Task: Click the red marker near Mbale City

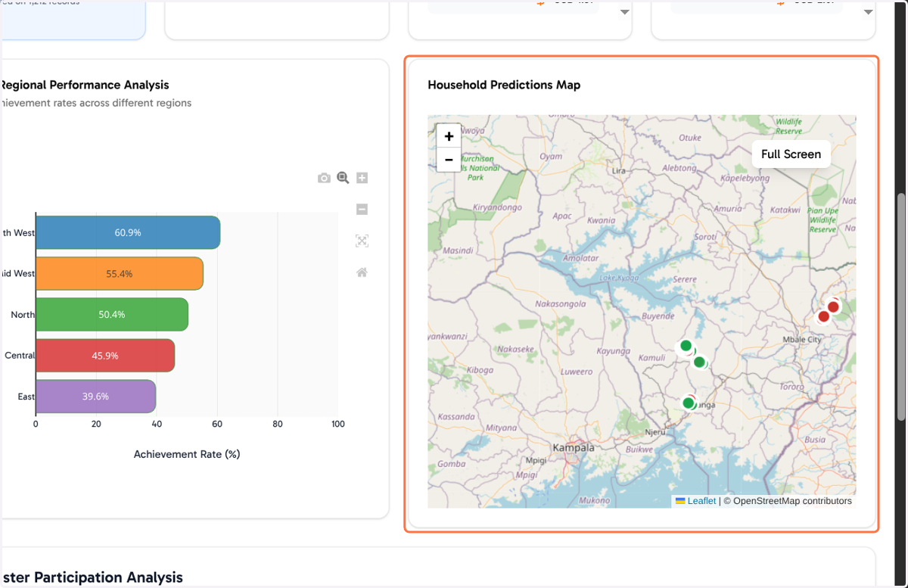Action: point(833,306)
